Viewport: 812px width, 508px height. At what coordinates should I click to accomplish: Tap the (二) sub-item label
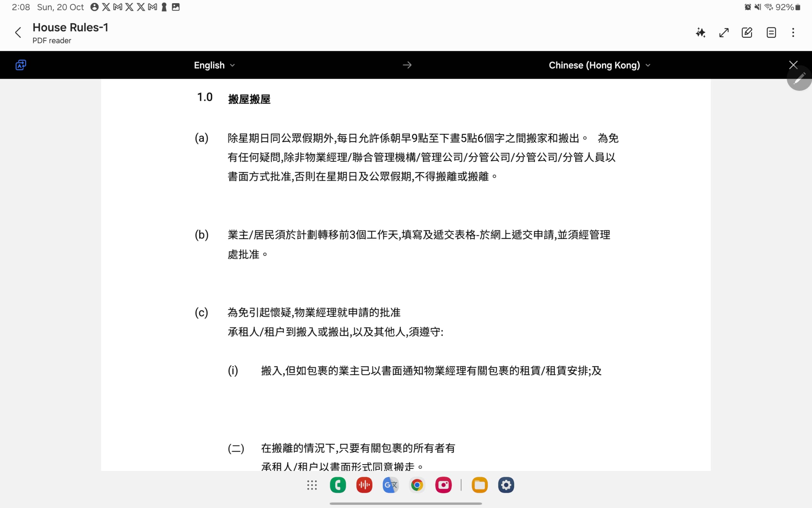point(236,448)
